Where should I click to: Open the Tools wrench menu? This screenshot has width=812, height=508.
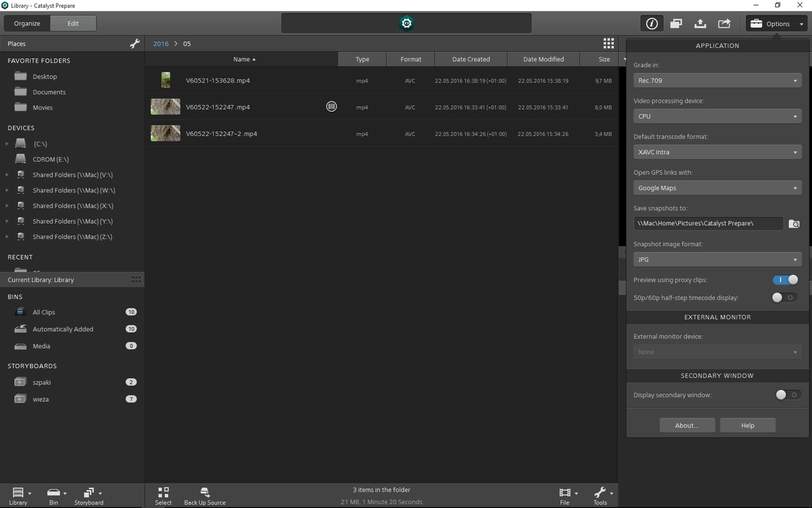[x=603, y=496]
